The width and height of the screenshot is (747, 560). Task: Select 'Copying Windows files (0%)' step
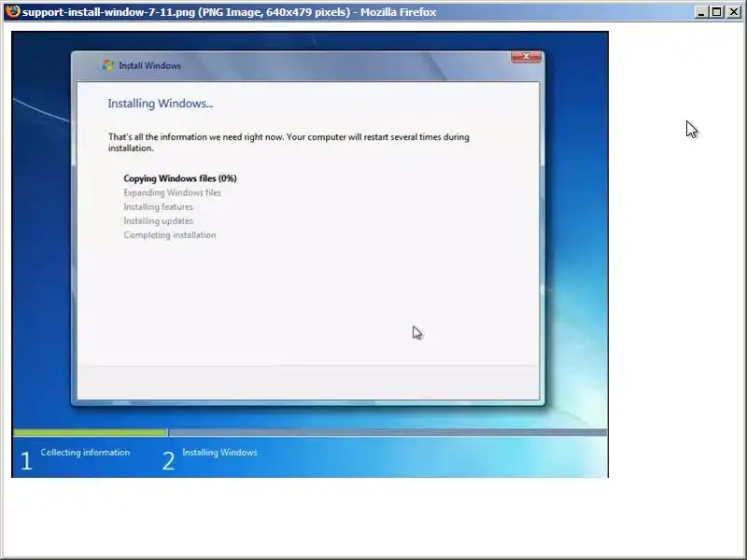click(180, 178)
